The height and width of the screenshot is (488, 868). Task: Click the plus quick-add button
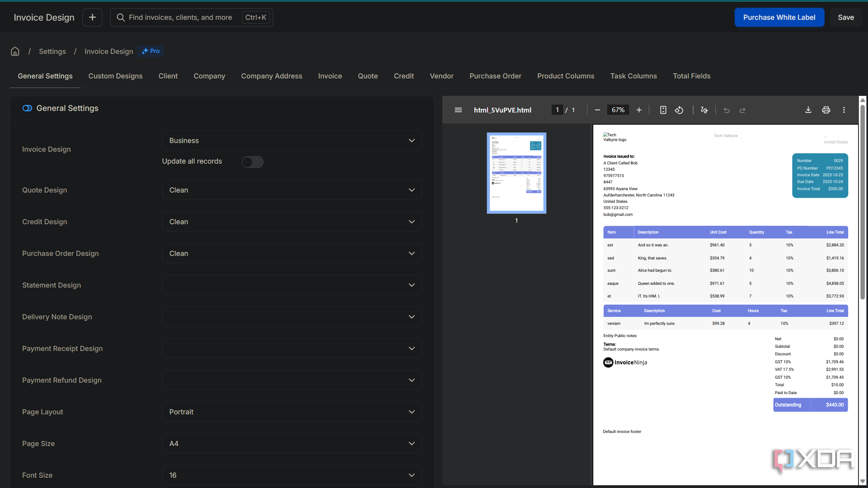point(92,17)
